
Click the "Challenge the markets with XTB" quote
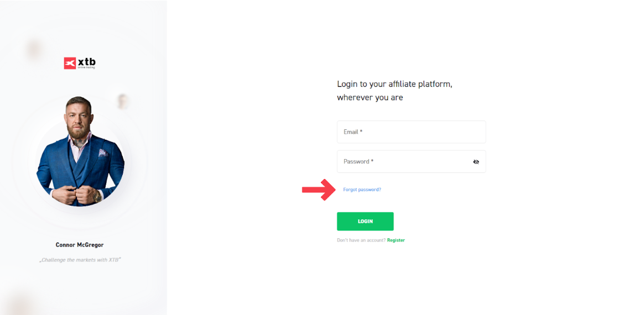(80, 260)
